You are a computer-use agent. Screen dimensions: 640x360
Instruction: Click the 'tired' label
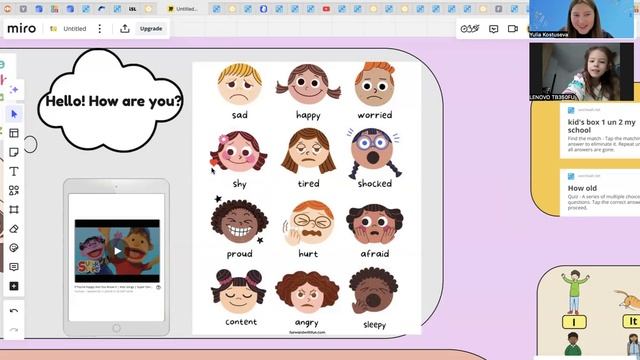tap(309, 183)
